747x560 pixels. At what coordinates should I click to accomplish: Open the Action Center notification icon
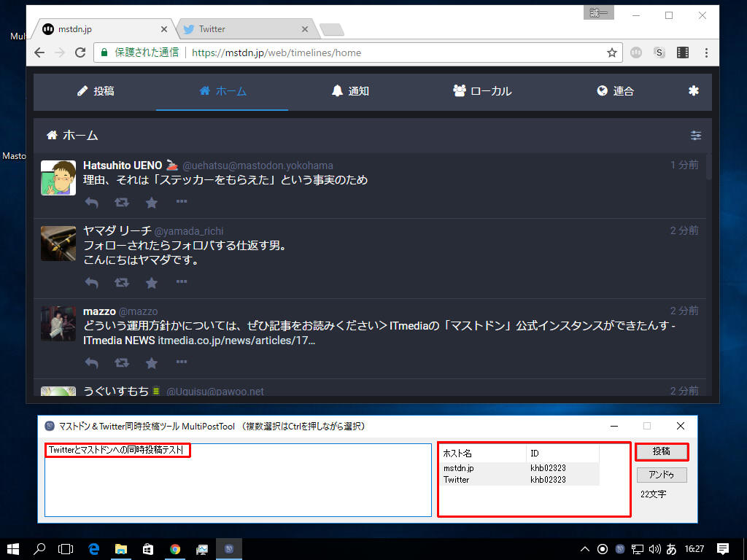click(723, 549)
